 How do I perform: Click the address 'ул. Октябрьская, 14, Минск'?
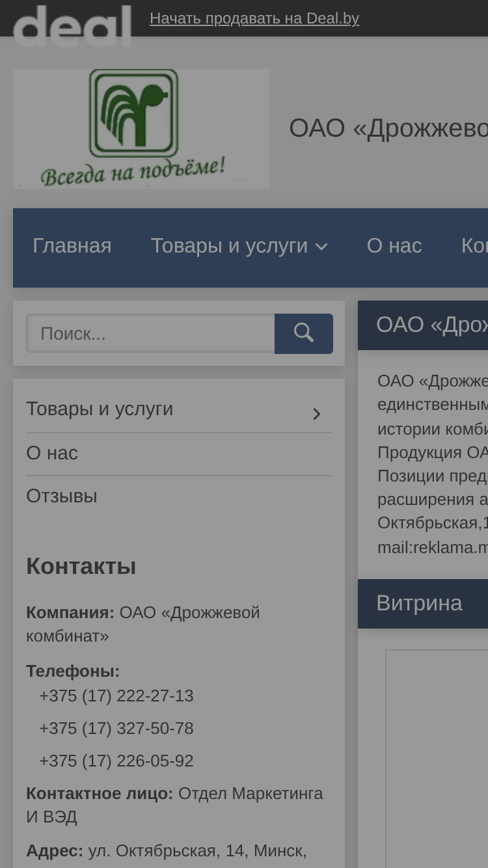pyautogui.click(x=197, y=850)
